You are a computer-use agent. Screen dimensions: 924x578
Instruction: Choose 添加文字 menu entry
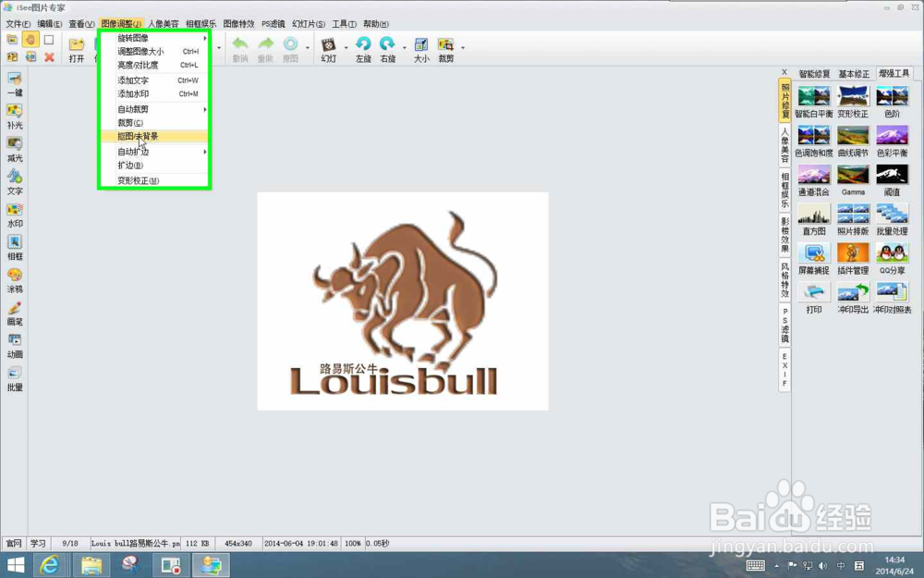click(x=153, y=80)
